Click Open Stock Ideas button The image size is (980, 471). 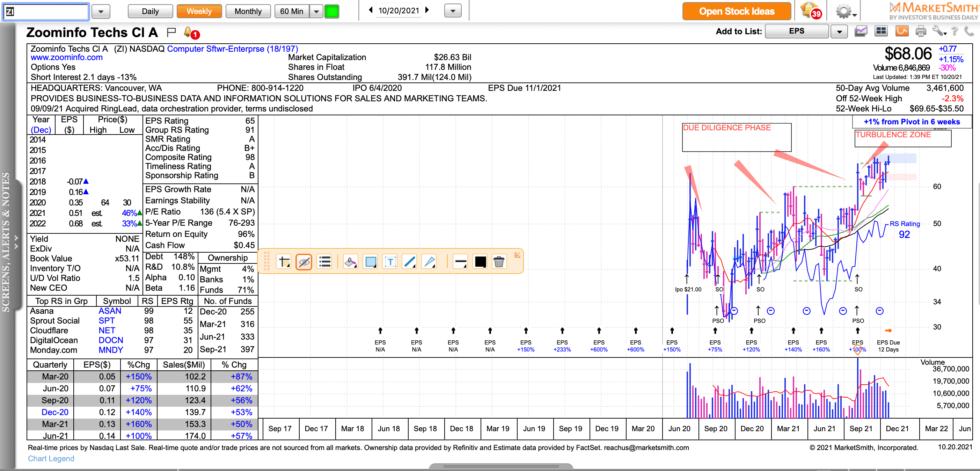[737, 12]
